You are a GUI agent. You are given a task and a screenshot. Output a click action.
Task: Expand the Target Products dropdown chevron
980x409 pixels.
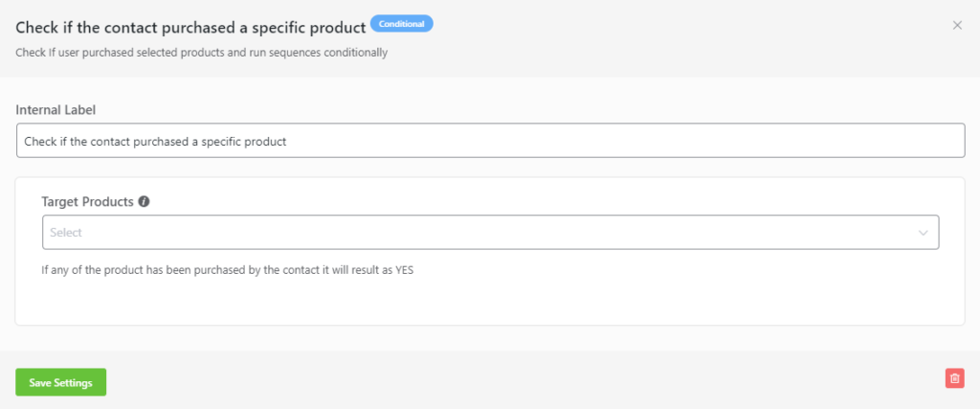[x=924, y=233]
